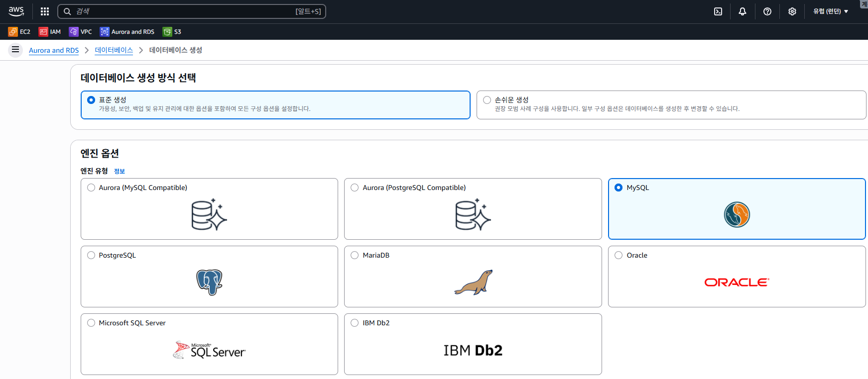Open IAM service shortcut icon
This screenshot has width=868, height=379.
coord(43,32)
